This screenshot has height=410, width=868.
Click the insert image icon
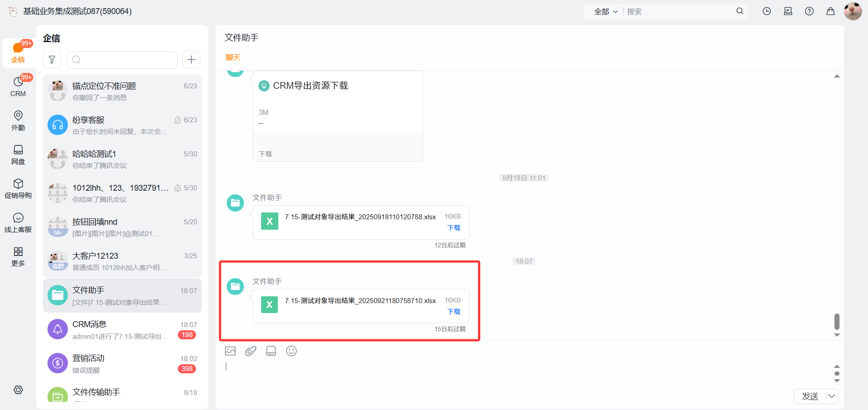tap(230, 351)
